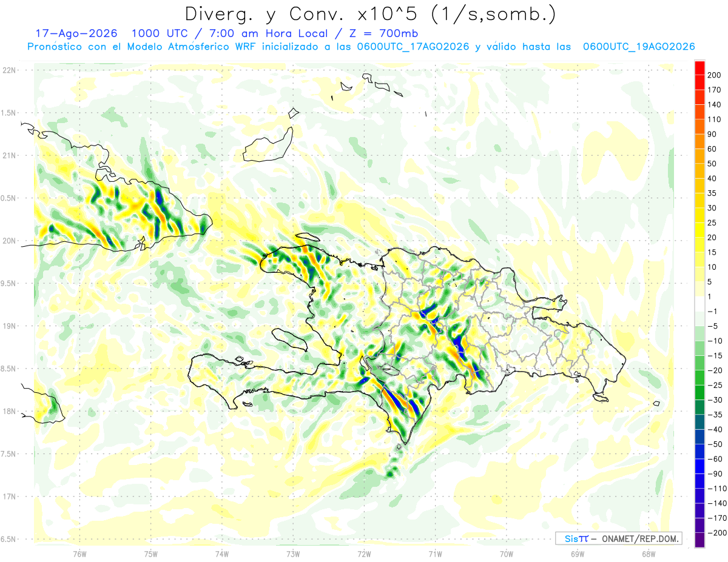Click the '68W' longitude label
The image size is (728, 562).
tap(648, 554)
